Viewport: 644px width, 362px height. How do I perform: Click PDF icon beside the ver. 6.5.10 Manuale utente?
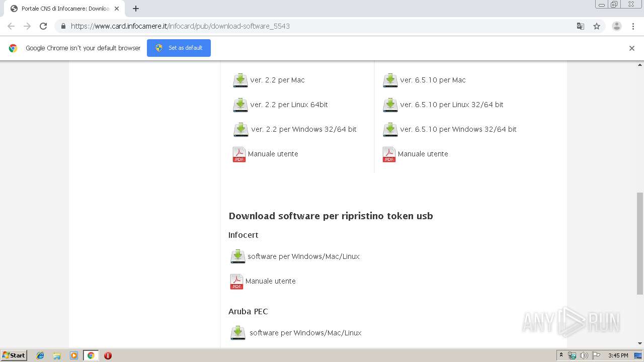pyautogui.click(x=389, y=154)
